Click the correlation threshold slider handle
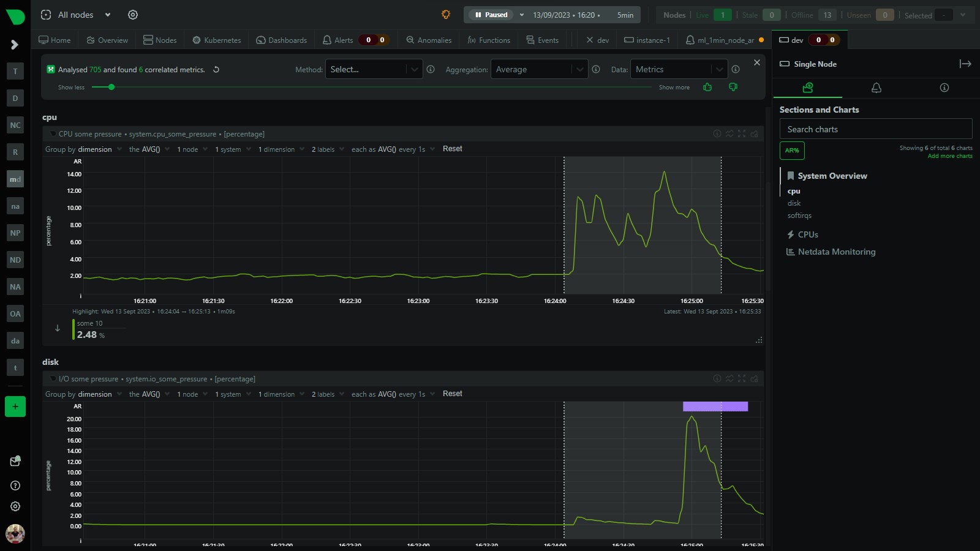Viewport: 980px width, 551px height. point(111,87)
